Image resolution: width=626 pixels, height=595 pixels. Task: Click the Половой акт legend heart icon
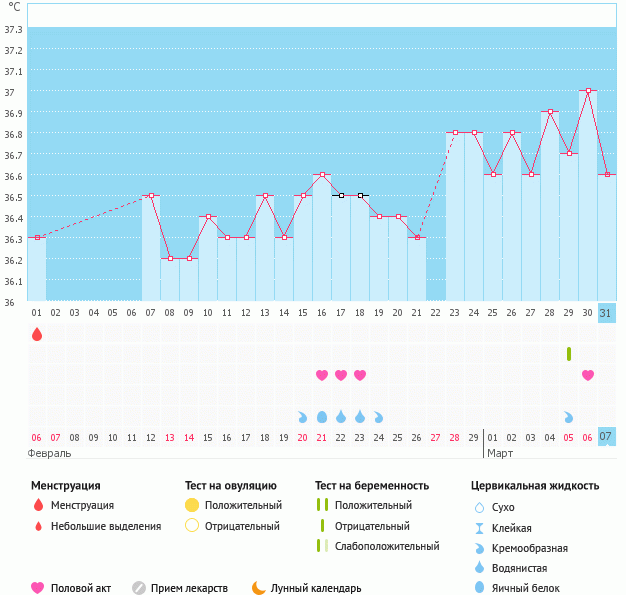pos(38,588)
